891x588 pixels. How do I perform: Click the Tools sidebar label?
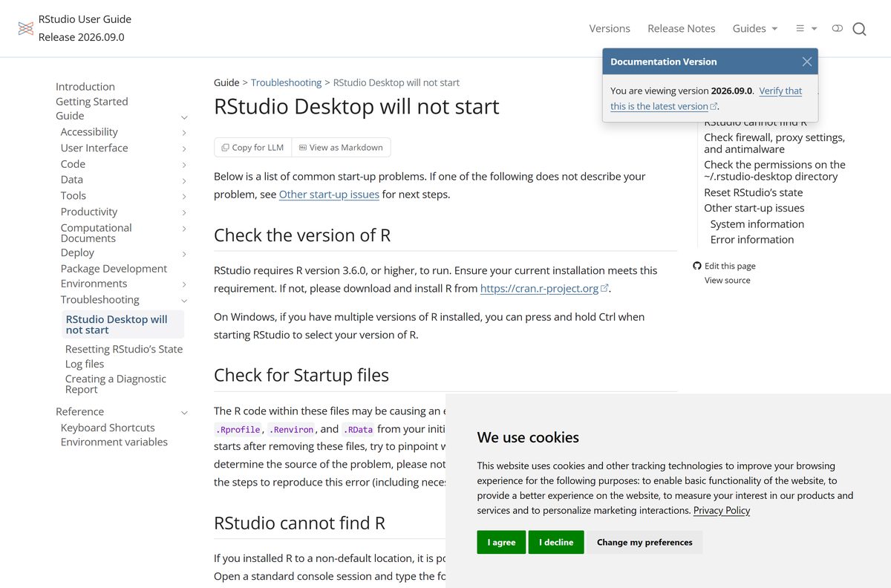74,196
